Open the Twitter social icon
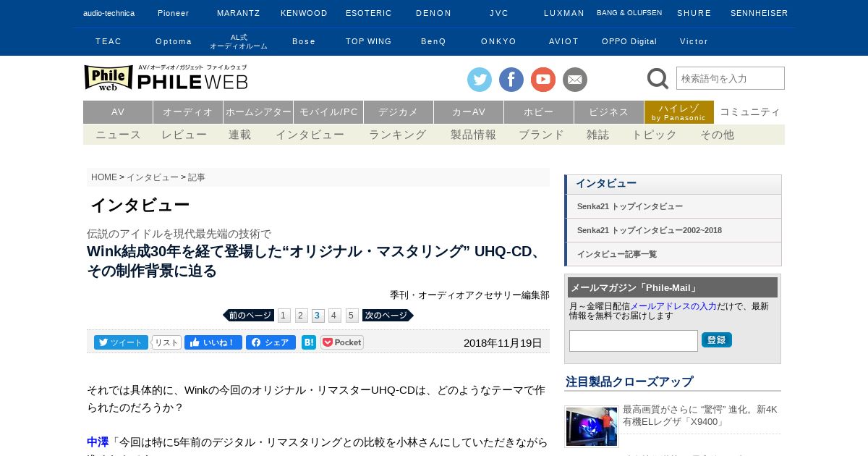 [480, 80]
